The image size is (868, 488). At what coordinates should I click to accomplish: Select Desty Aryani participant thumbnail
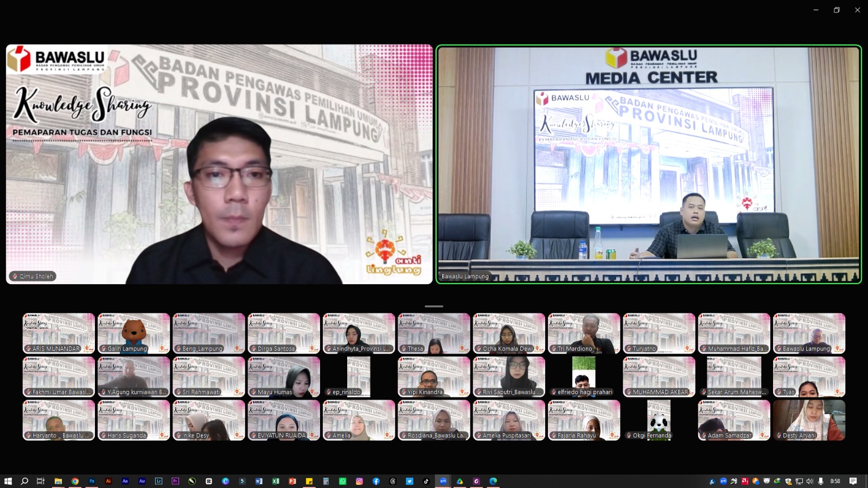point(809,420)
